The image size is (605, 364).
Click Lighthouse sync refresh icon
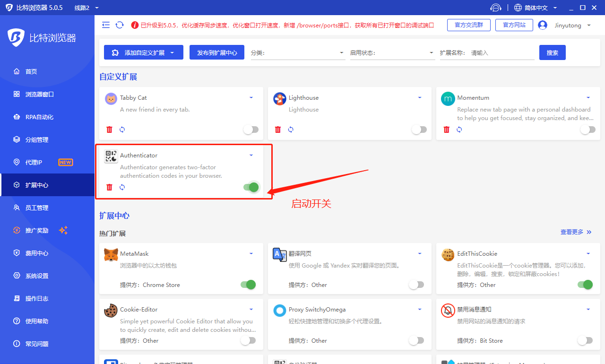(291, 130)
